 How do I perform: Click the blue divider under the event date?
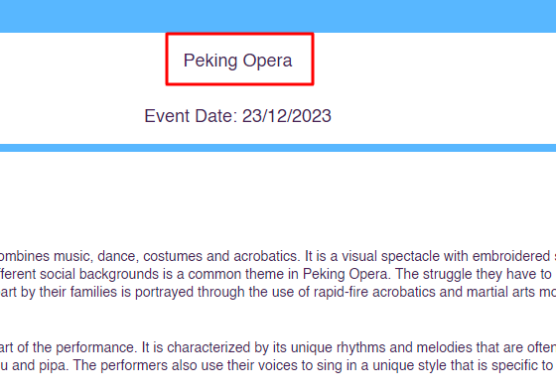[x=278, y=148]
